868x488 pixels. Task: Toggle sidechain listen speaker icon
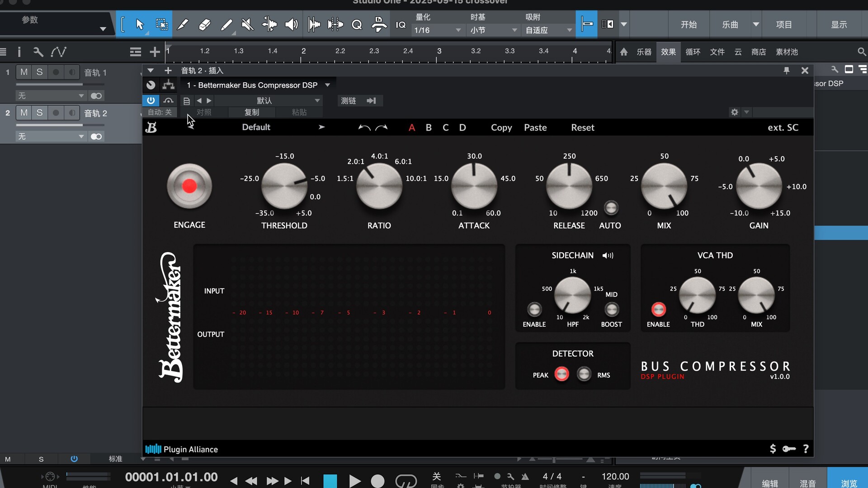point(608,255)
